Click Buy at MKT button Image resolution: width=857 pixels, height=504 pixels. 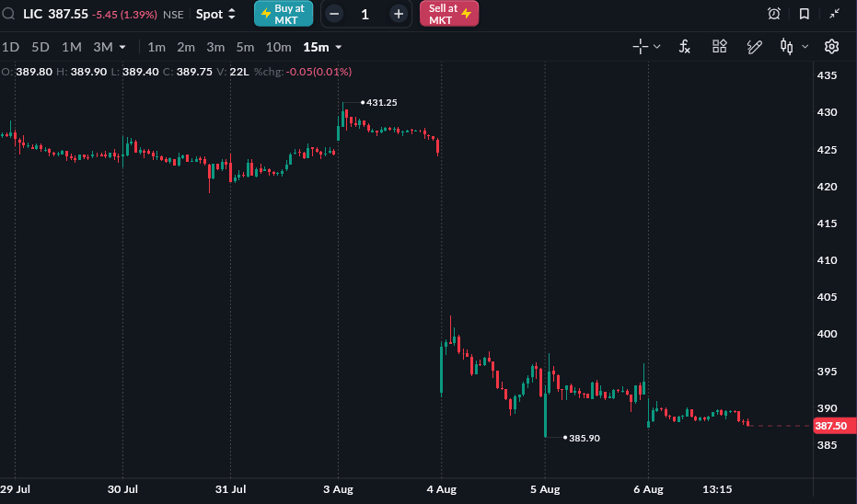point(284,14)
